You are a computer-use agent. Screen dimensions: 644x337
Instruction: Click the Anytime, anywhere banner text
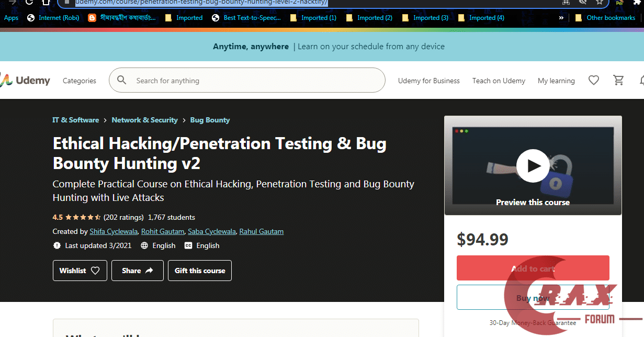point(251,47)
